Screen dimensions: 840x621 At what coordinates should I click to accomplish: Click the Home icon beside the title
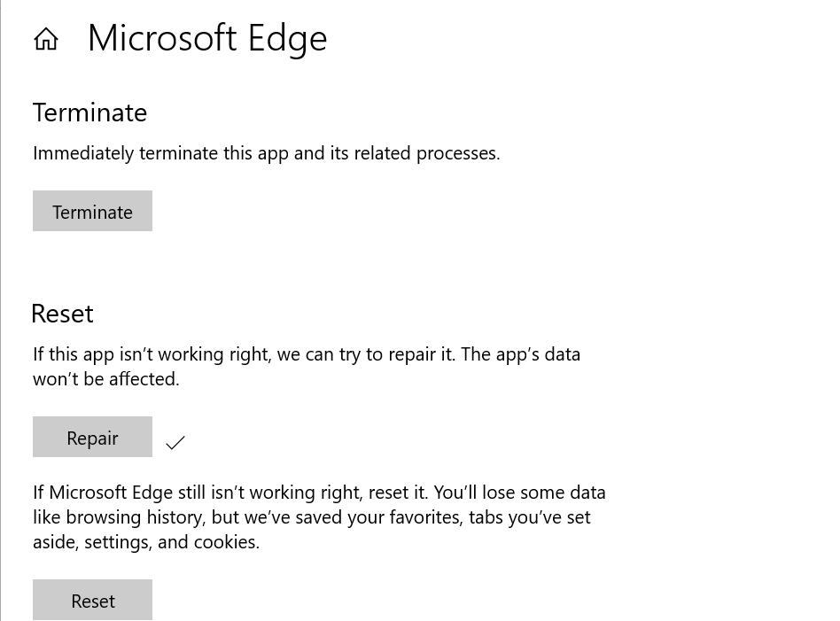click(x=46, y=39)
